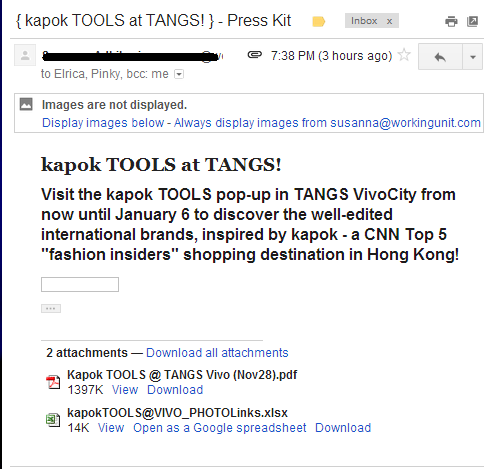
Task: Download the 14K xlsx attachment
Action: 343,428
